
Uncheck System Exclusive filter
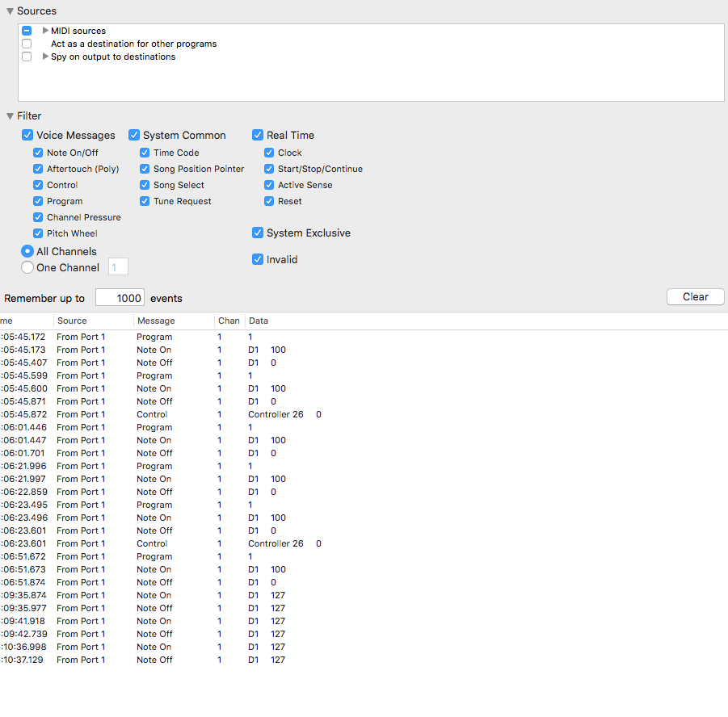(x=258, y=233)
